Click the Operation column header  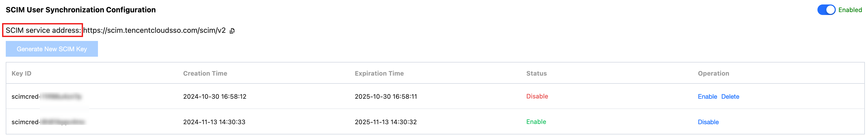[x=713, y=73]
